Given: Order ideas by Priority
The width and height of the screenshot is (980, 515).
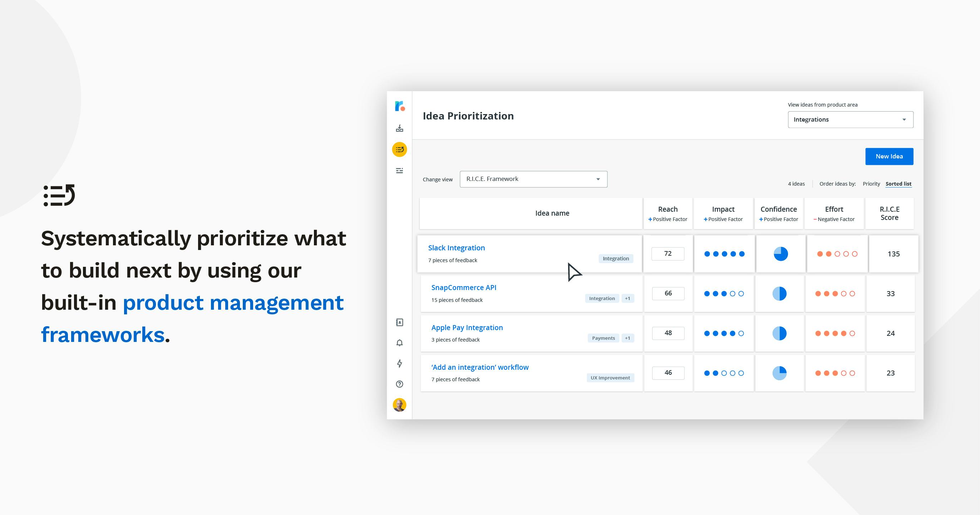Looking at the screenshot, I should [871, 184].
